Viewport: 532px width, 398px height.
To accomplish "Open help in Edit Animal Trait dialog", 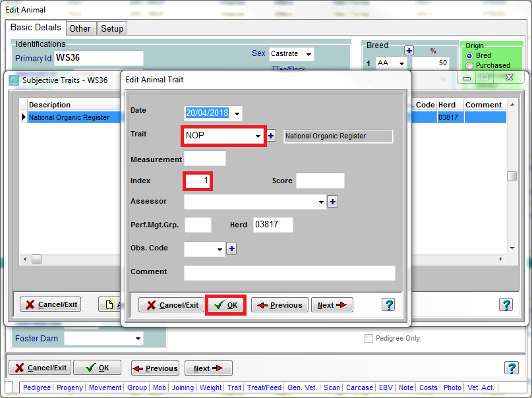I will click(388, 304).
